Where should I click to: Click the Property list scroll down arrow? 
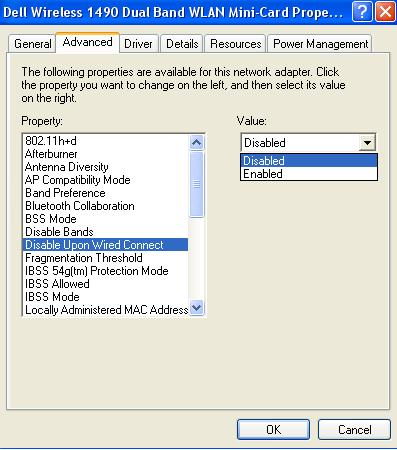pos(197,307)
